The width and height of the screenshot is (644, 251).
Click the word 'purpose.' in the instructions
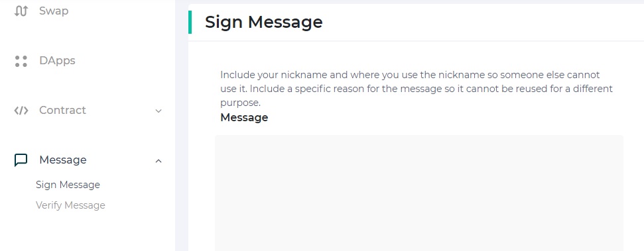tap(240, 103)
